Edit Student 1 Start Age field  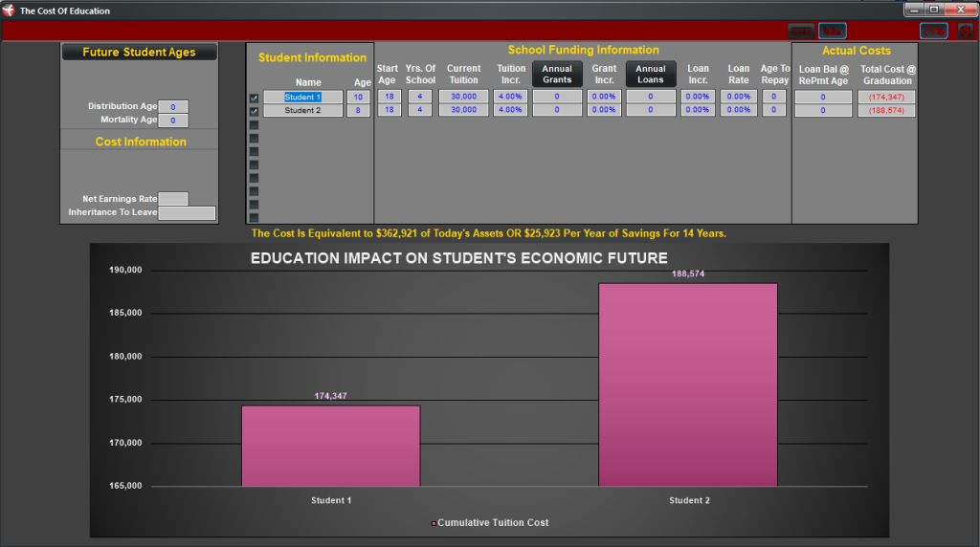(390, 97)
